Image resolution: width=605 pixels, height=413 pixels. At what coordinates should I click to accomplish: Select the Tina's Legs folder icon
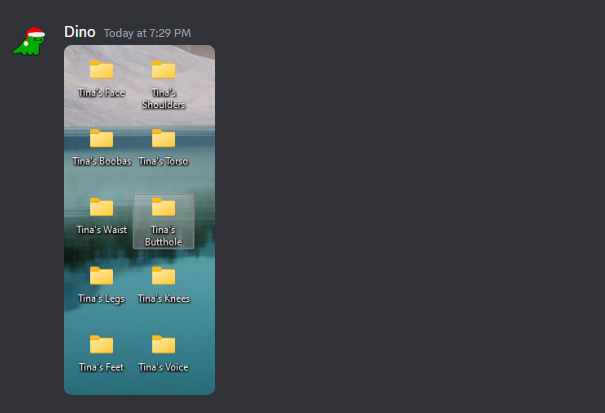pos(101,276)
